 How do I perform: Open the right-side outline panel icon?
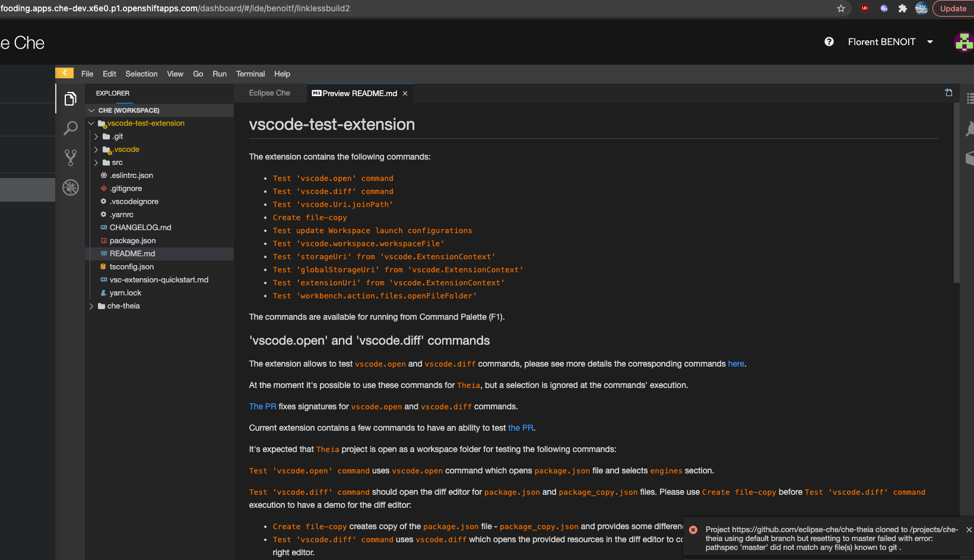pos(970,98)
